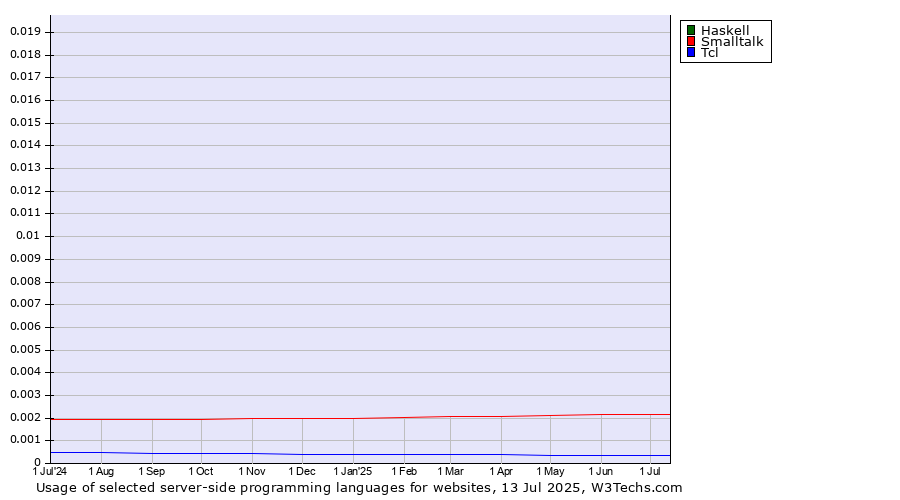Click the red Smalltalk trend line
900x500 pixels.
[360, 418]
